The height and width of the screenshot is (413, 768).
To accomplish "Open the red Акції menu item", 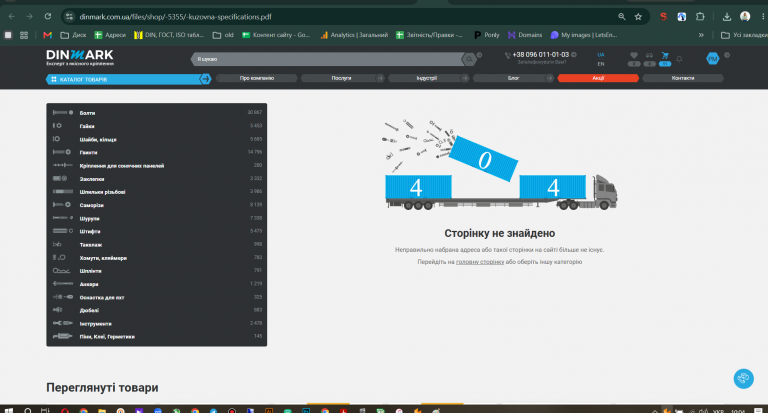I will [598, 78].
